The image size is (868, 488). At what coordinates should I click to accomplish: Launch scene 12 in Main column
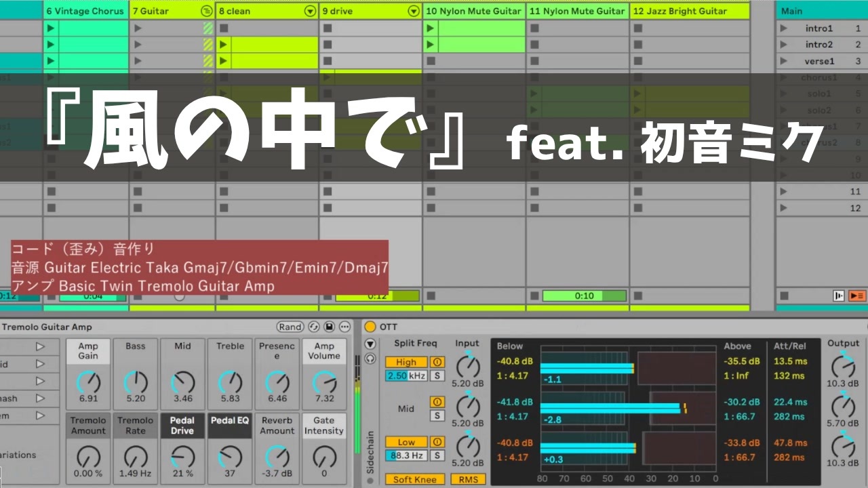784,208
